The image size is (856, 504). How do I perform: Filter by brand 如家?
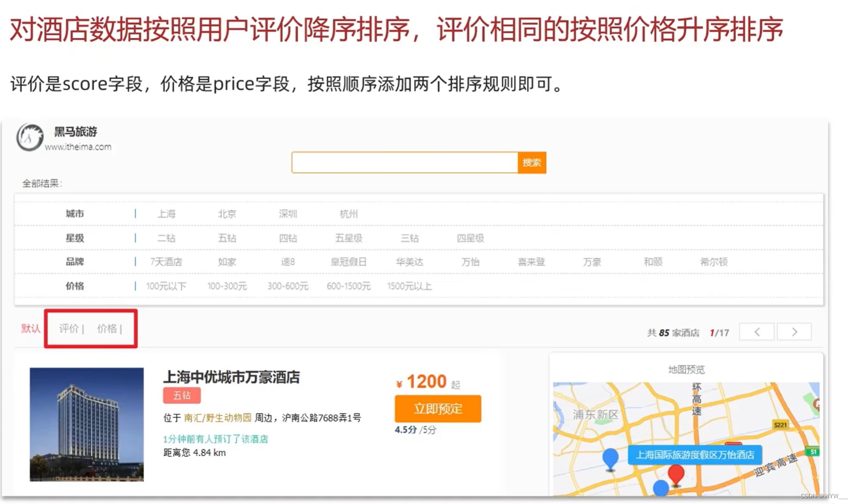click(227, 262)
